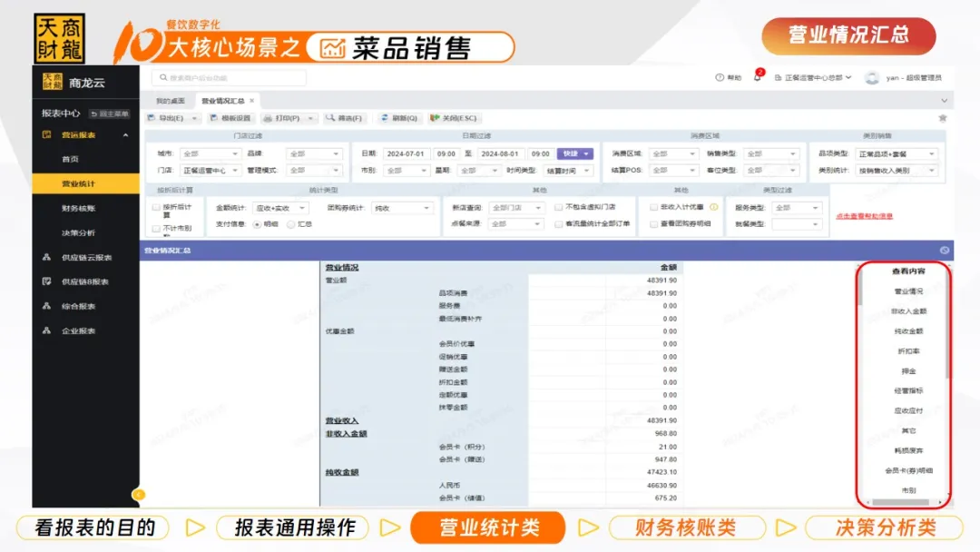Screen dimensions: 980x552
Task: Open the 城市 dropdown
Action: (x=210, y=153)
